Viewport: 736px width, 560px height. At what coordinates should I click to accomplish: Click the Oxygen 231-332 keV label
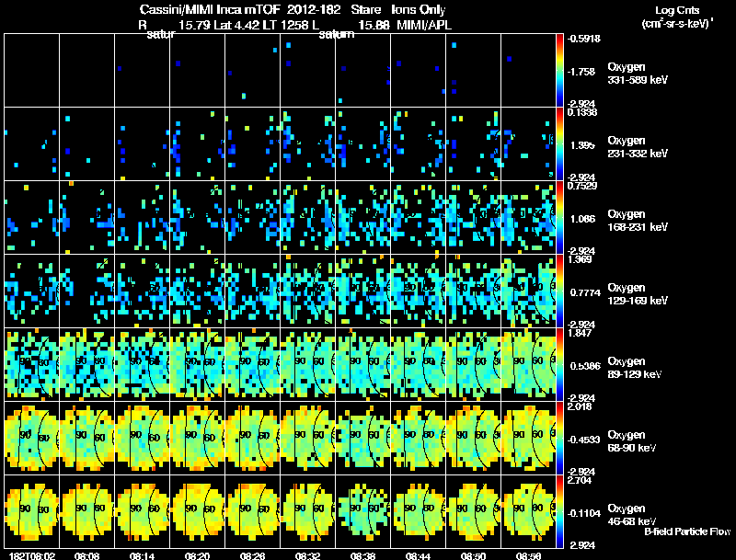pyautogui.click(x=638, y=147)
